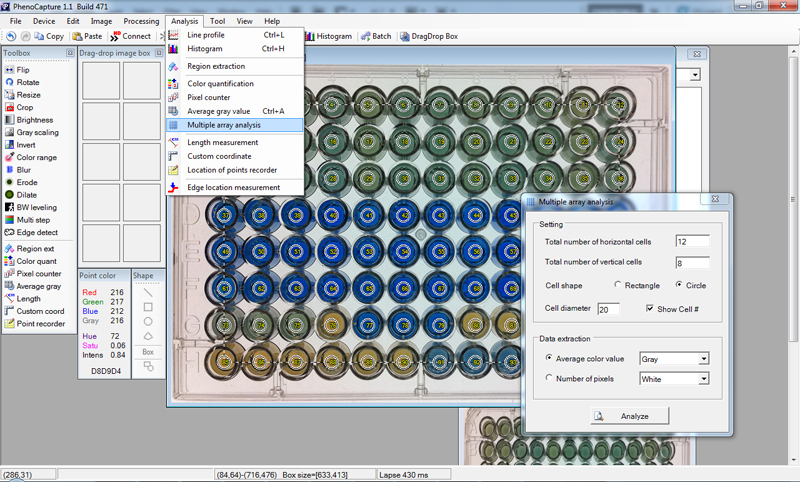Image resolution: width=800 pixels, height=482 pixels.
Task: Select the Flip tool in Toolbox
Action: tap(22, 70)
